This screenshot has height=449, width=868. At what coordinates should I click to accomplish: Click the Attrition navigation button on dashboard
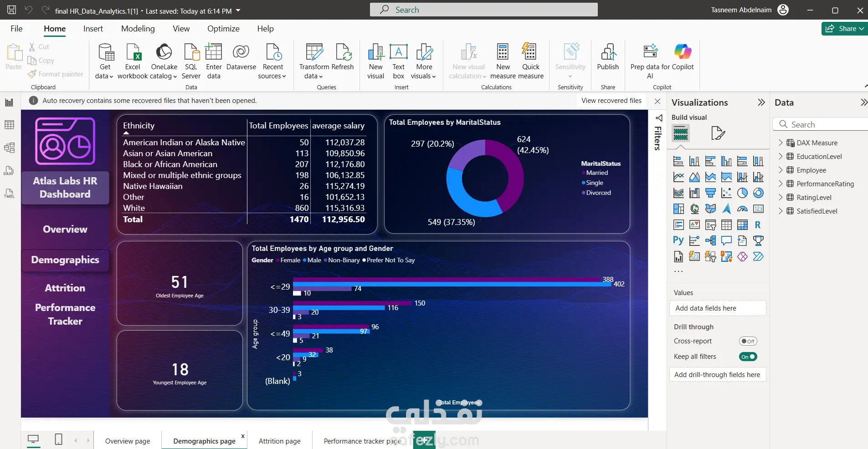click(65, 288)
